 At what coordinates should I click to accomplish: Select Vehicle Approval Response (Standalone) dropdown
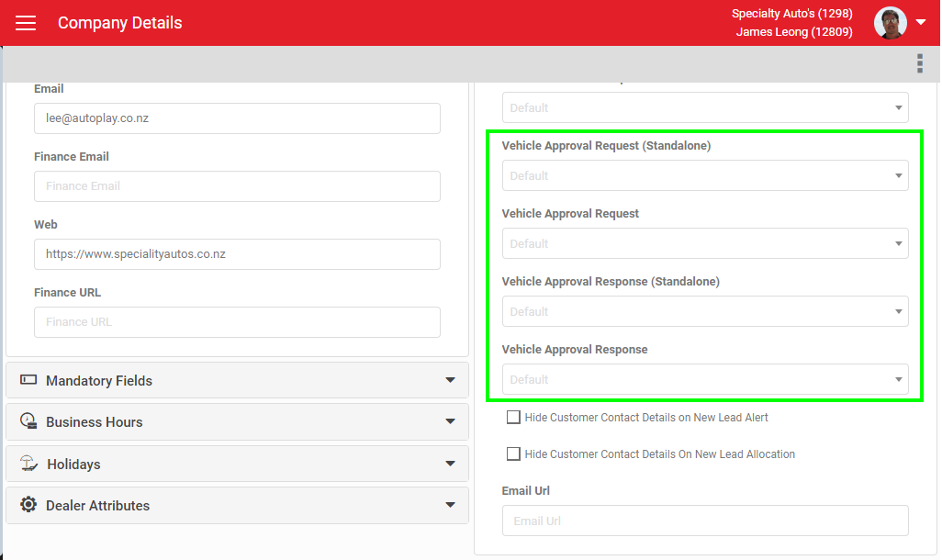[704, 312]
